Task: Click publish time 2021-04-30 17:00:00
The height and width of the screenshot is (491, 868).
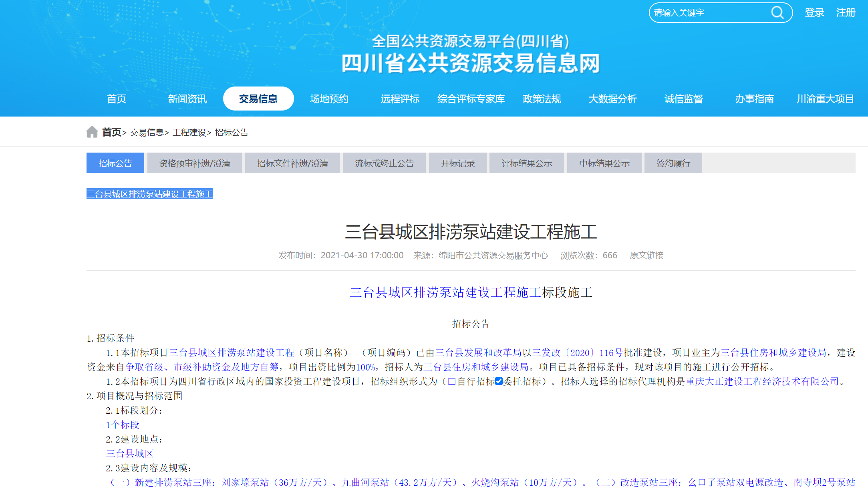Action: click(362, 255)
